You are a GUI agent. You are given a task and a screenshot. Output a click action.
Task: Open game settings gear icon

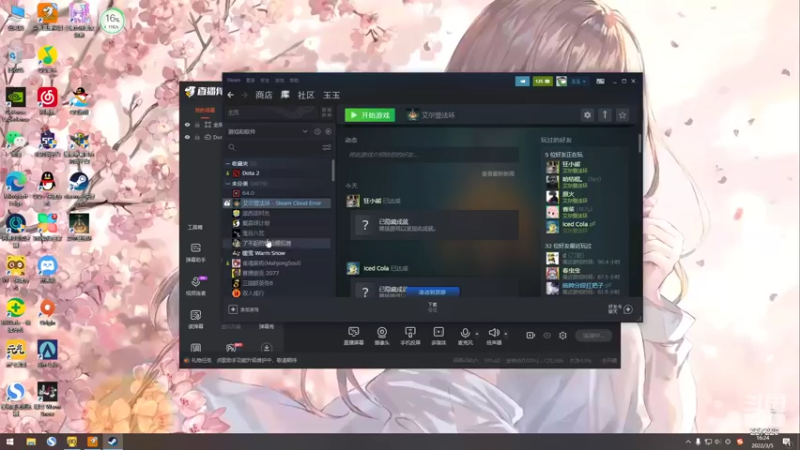coord(587,115)
